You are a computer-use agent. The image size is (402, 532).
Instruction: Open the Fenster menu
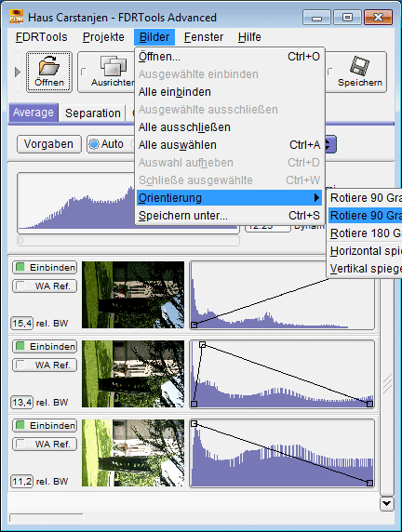[x=204, y=37]
